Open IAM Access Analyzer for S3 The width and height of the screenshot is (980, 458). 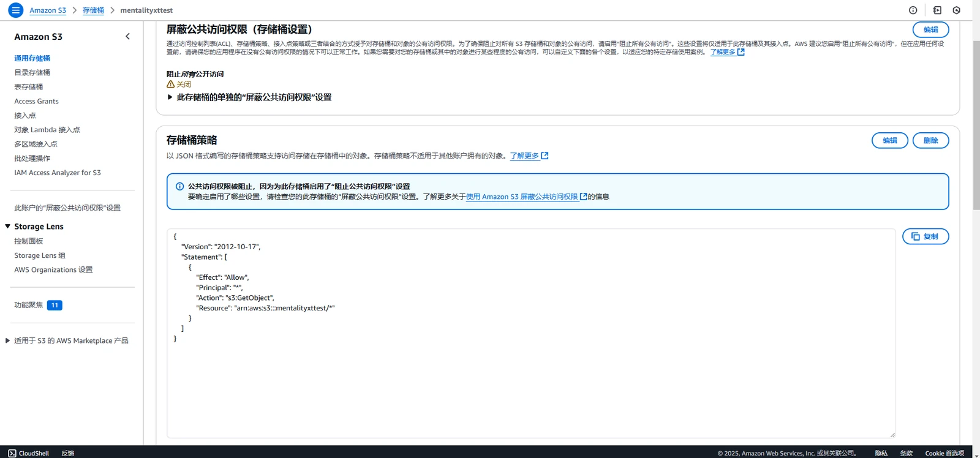click(58, 173)
